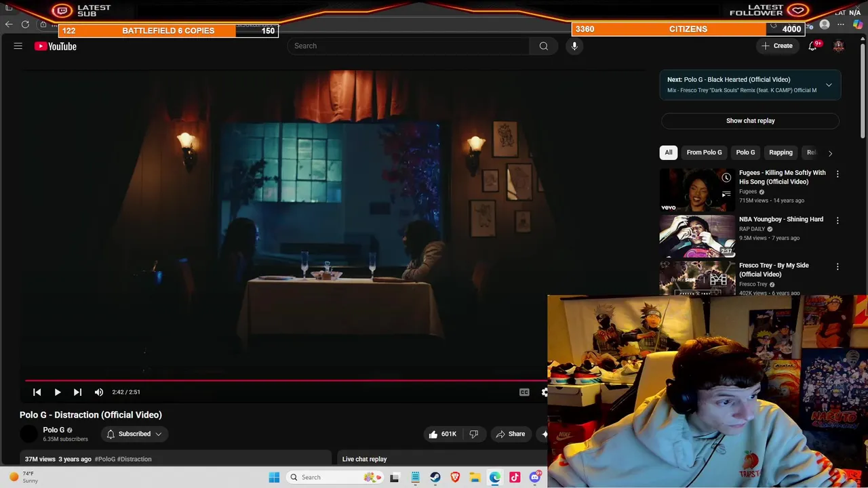Select the All filter chip
Image resolution: width=868 pixels, height=488 pixels.
pyautogui.click(x=668, y=152)
